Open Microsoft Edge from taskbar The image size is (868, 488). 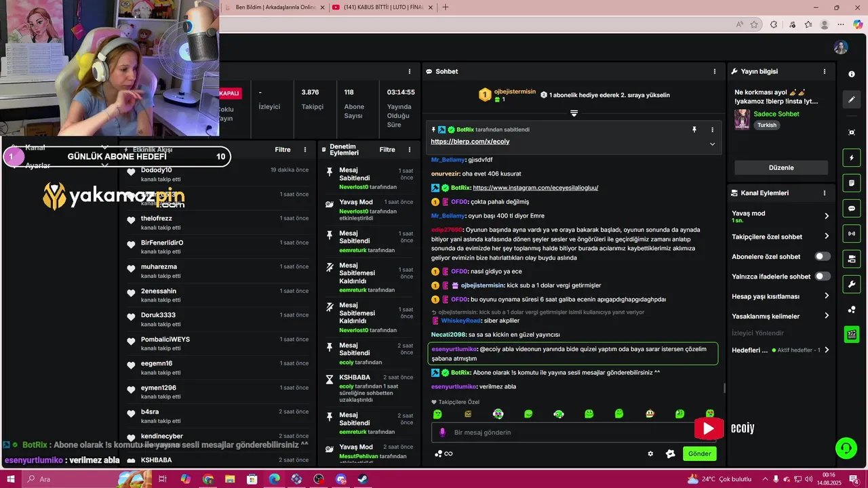click(x=274, y=479)
